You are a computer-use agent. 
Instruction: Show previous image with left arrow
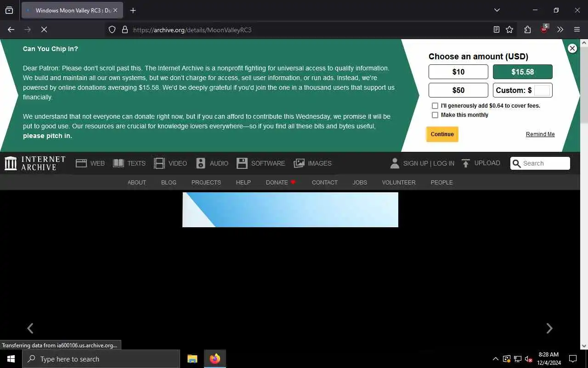pos(30,328)
